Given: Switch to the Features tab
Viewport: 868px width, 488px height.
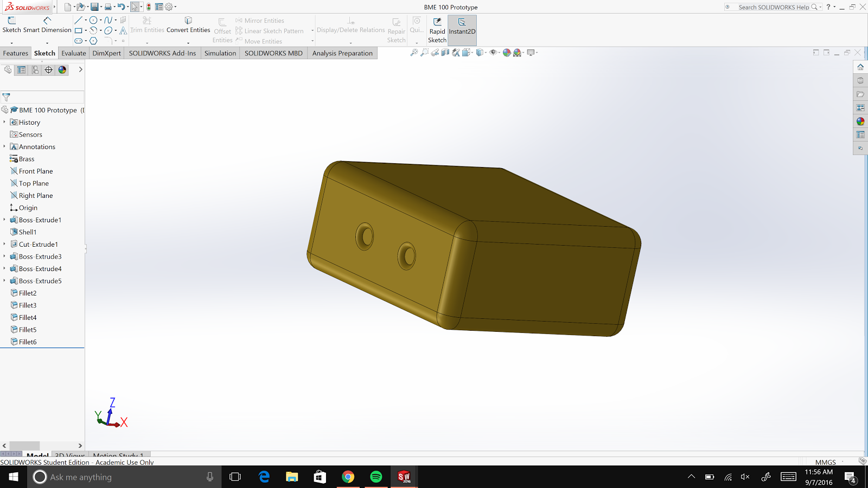Looking at the screenshot, I should [16, 53].
